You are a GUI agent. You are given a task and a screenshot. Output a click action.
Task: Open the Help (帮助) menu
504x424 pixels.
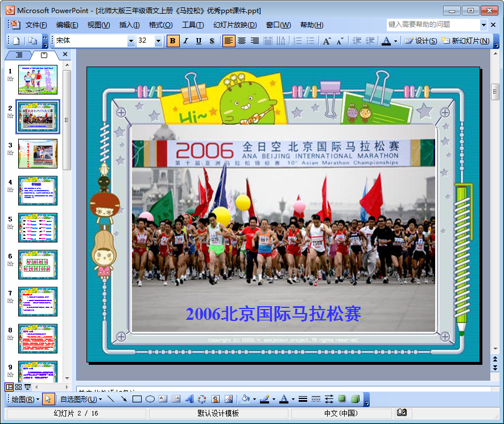[312, 25]
